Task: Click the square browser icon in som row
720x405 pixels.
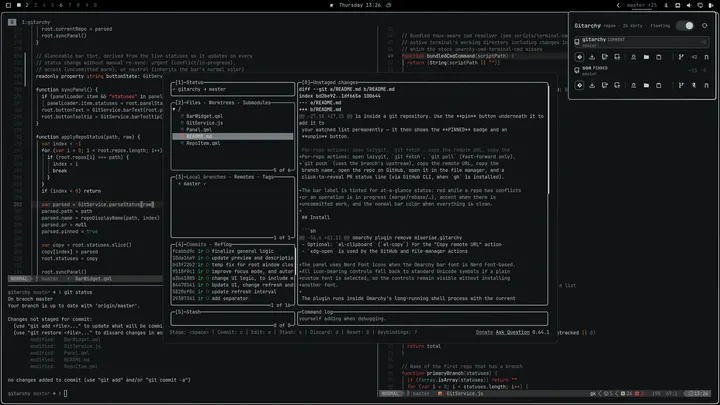Action: pyautogui.click(x=658, y=85)
